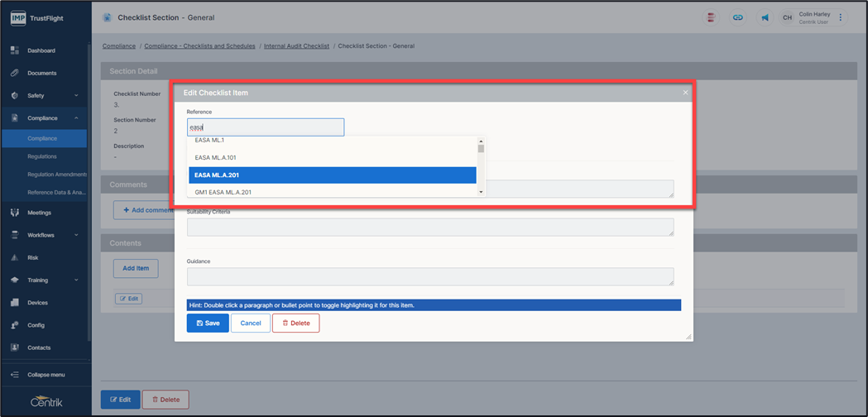Viewport: 868px width, 417px height.
Task: Cancel the Edit Checklist Item dialog
Action: point(251,323)
